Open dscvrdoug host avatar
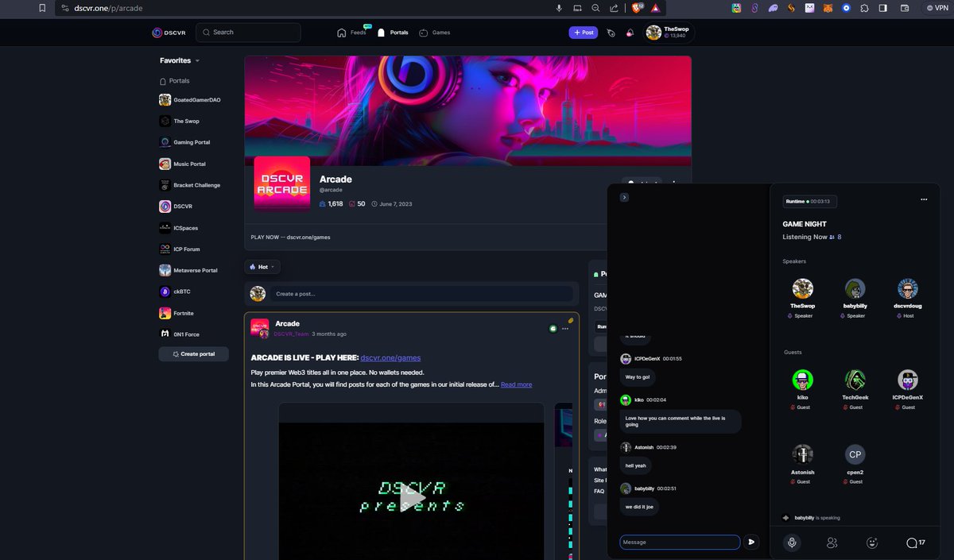954x560 pixels. click(x=908, y=288)
